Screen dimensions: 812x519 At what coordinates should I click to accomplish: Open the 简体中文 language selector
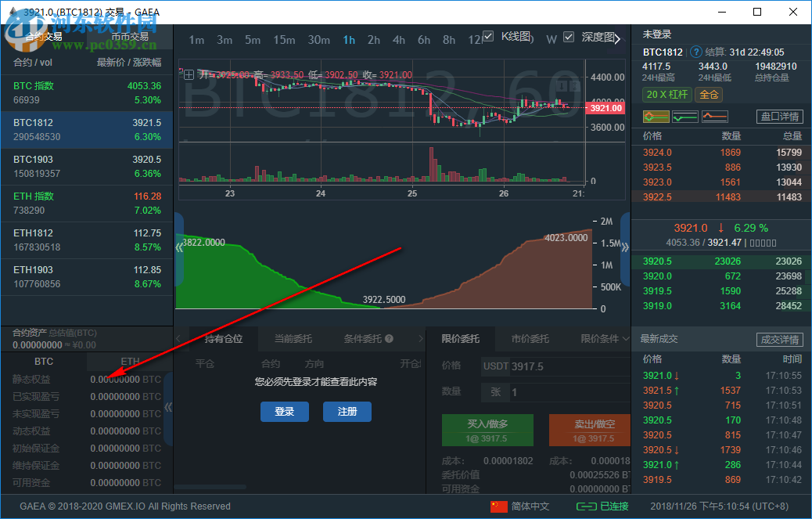tap(530, 506)
